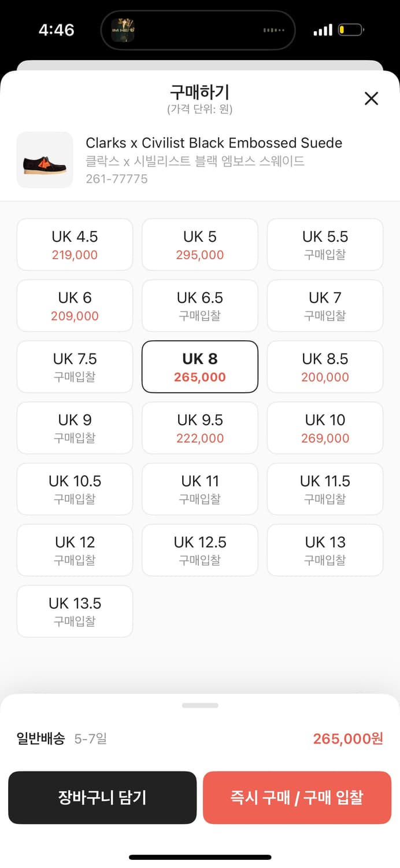Place a bid on size UK 5.5
Screen dimensions: 400x868
[325, 245]
